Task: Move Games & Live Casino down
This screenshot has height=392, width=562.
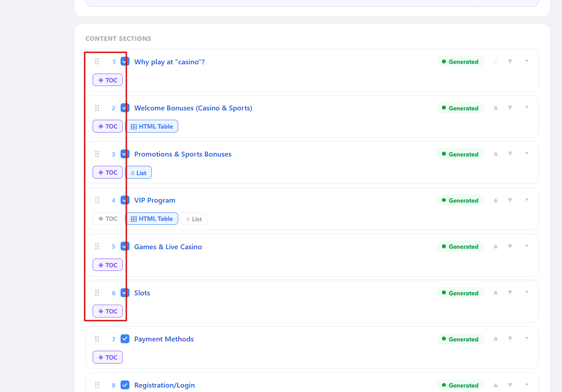Action: click(x=510, y=246)
